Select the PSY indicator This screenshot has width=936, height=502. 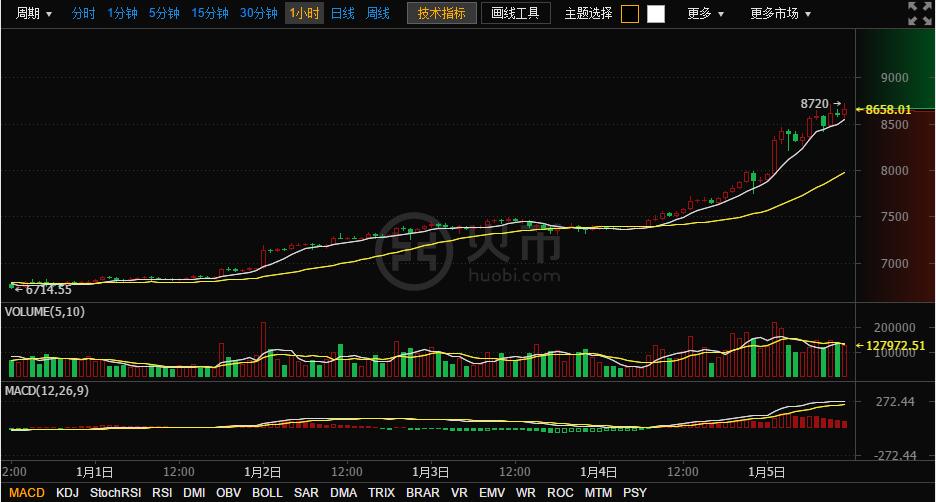(x=635, y=493)
